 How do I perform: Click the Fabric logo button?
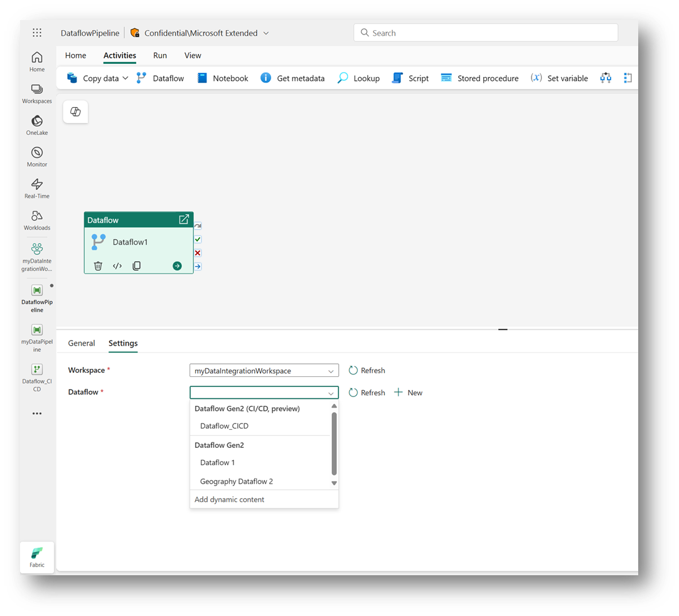[x=37, y=558]
